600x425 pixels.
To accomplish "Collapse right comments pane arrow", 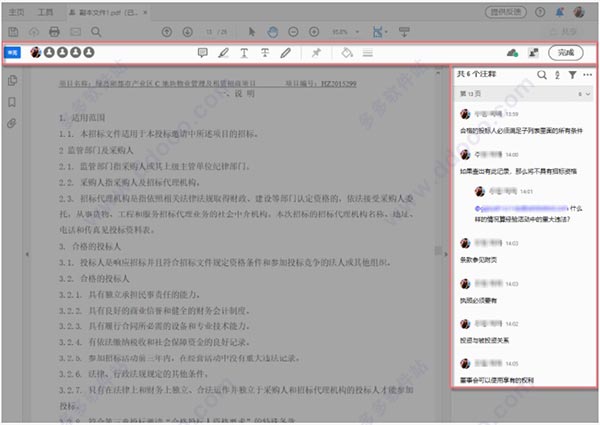I will tap(445, 254).
